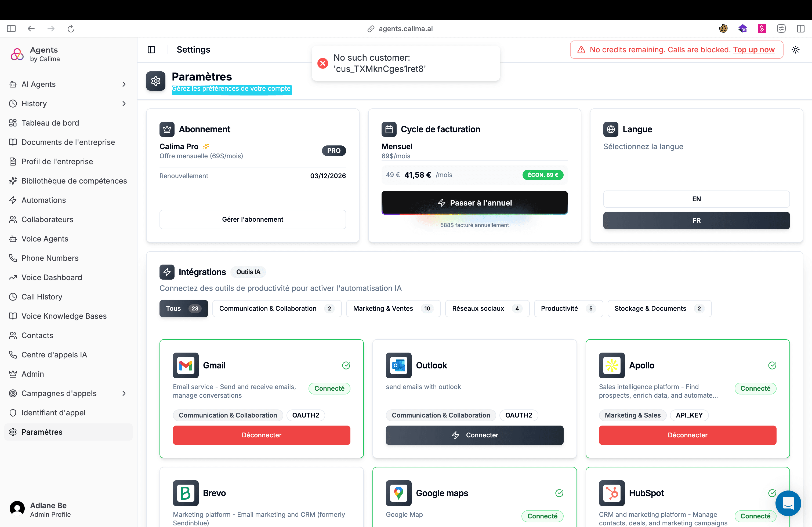
Task: Disconnect Apollo with Déconnecter button
Action: coord(687,435)
